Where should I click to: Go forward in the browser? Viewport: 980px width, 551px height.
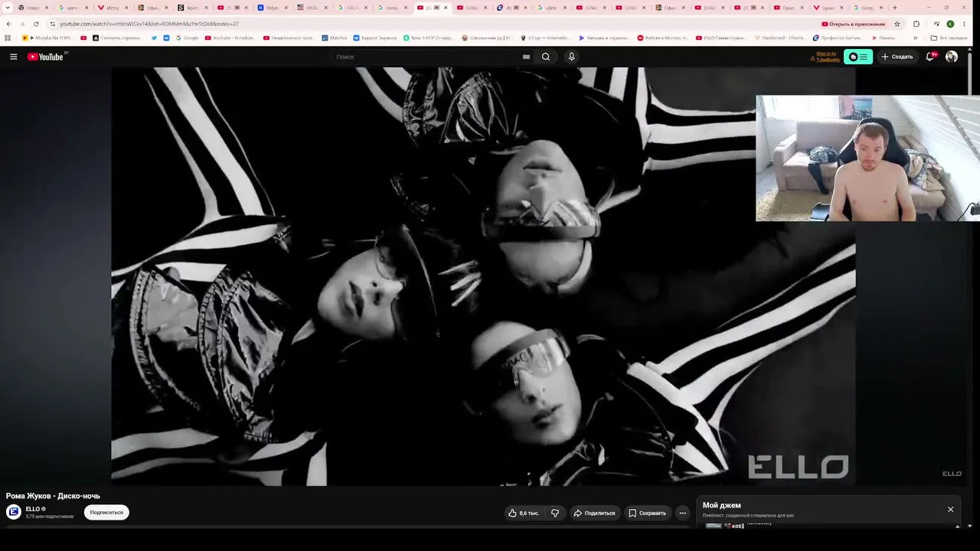click(22, 24)
